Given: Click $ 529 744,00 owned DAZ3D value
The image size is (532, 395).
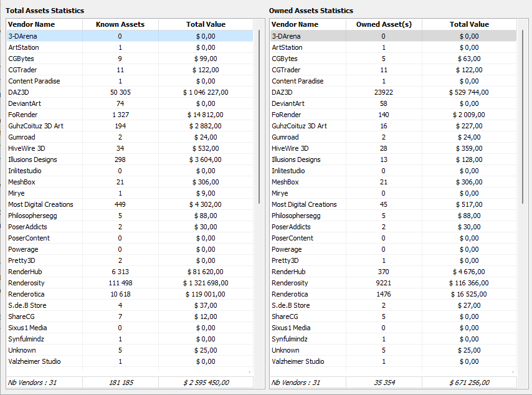Looking at the screenshot, I should click(469, 92).
